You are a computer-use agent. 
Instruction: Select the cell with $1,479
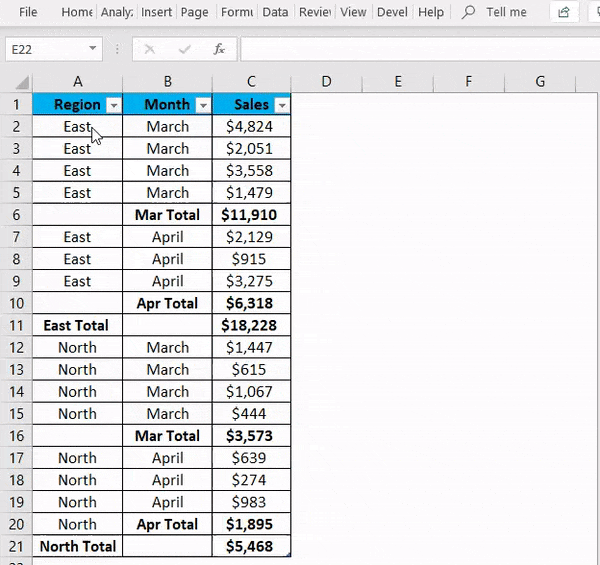tap(251, 192)
